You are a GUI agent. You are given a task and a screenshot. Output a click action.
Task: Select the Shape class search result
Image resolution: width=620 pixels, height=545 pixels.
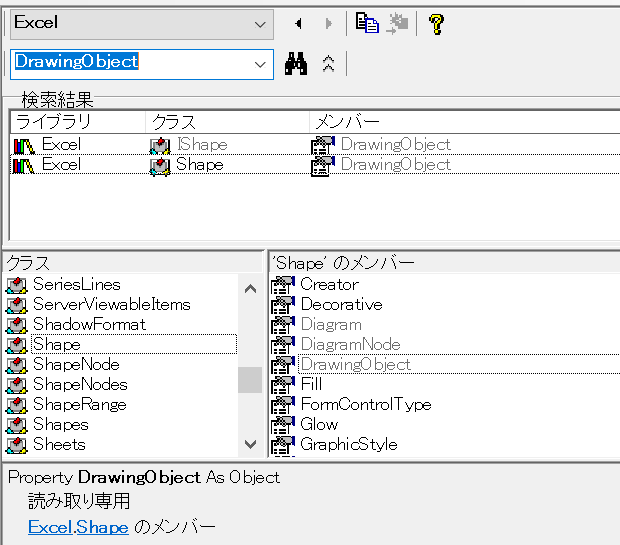pos(200,165)
